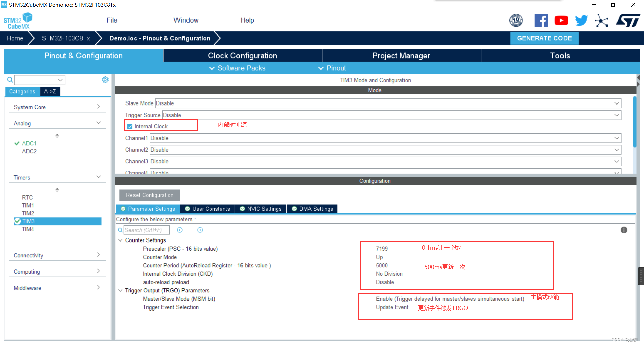Open the Twitter bird icon
Viewport: 644px width, 345px height.
[x=581, y=21]
